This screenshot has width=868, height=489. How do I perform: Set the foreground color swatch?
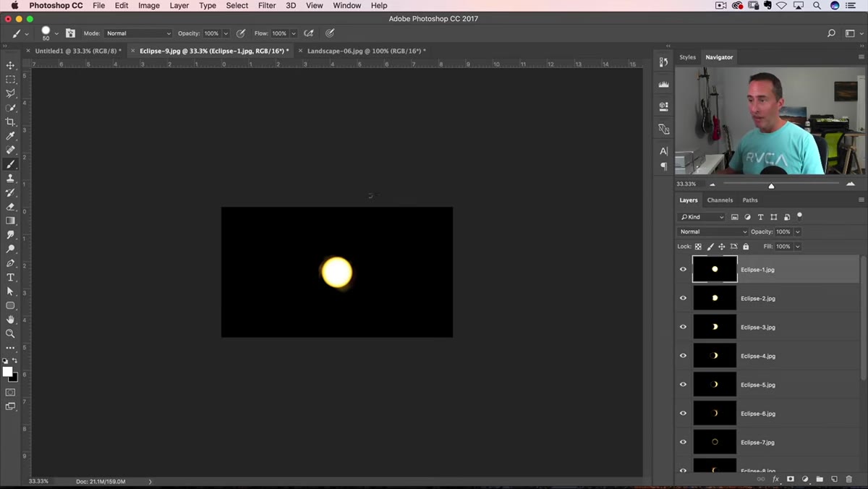[x=7, y=372]
